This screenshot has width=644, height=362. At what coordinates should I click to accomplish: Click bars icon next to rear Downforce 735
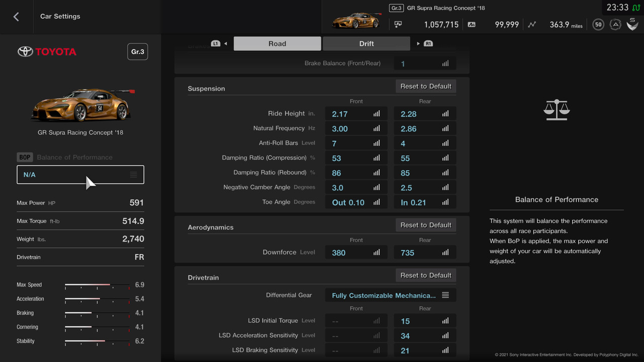[x=445, y=252]
